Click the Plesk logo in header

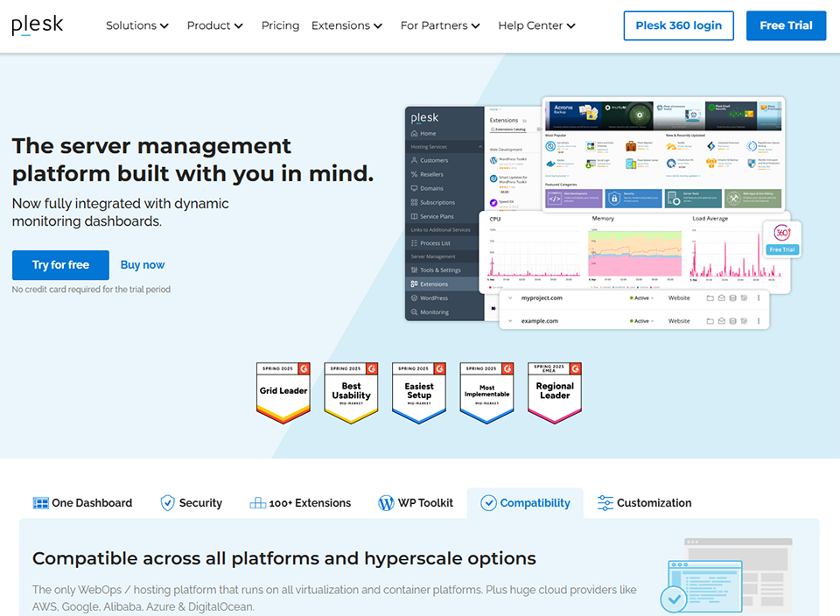(x=38, y=24)
